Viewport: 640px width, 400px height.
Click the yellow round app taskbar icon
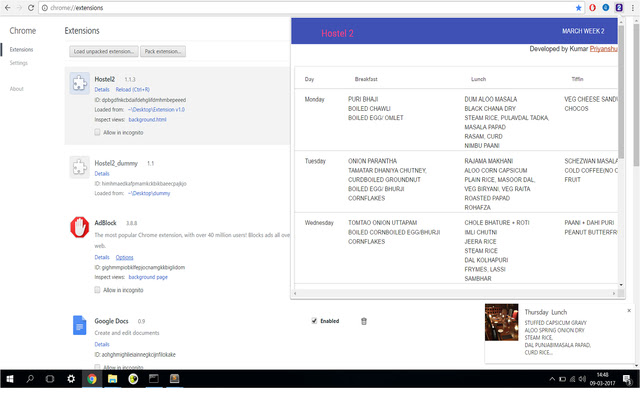133,379
